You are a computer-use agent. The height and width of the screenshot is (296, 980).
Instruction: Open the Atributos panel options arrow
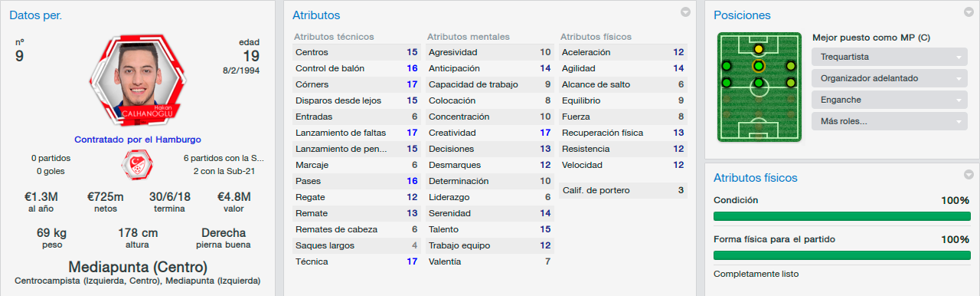(x=686, y=12)
